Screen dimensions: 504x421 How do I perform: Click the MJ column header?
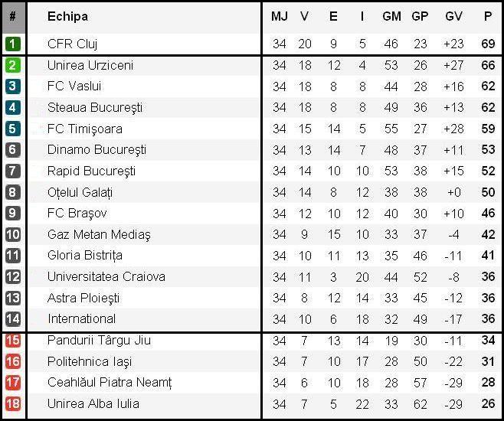pos(280,16)
